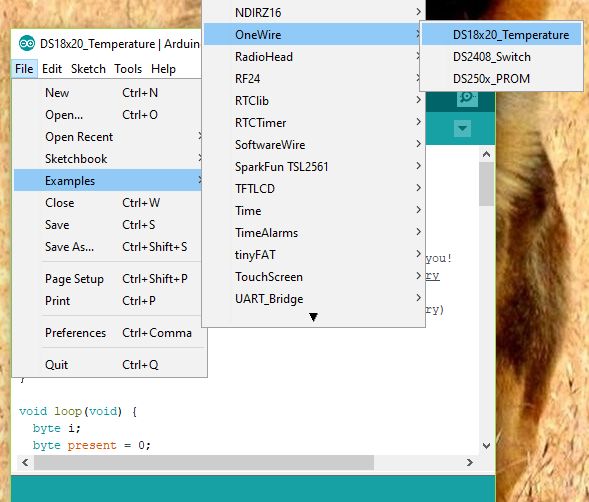
Task: Expand Open Recent submenu
Action: point(108,136)
